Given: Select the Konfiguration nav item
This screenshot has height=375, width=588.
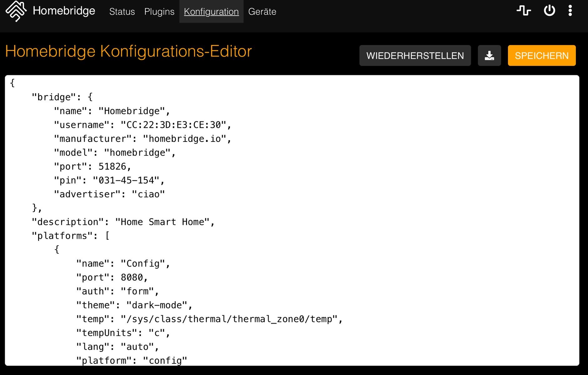Looking at the screenshot, I should pyautogui.click(x=211, y=12).
